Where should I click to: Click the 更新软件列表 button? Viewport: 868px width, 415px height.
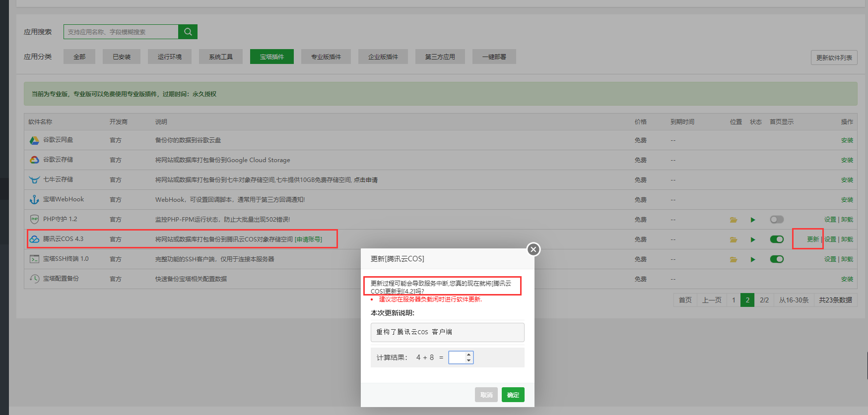(x=834, y=58)
